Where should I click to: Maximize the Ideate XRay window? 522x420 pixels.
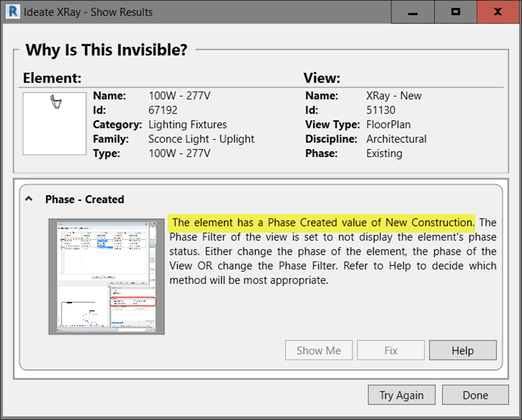pos(456,12)
